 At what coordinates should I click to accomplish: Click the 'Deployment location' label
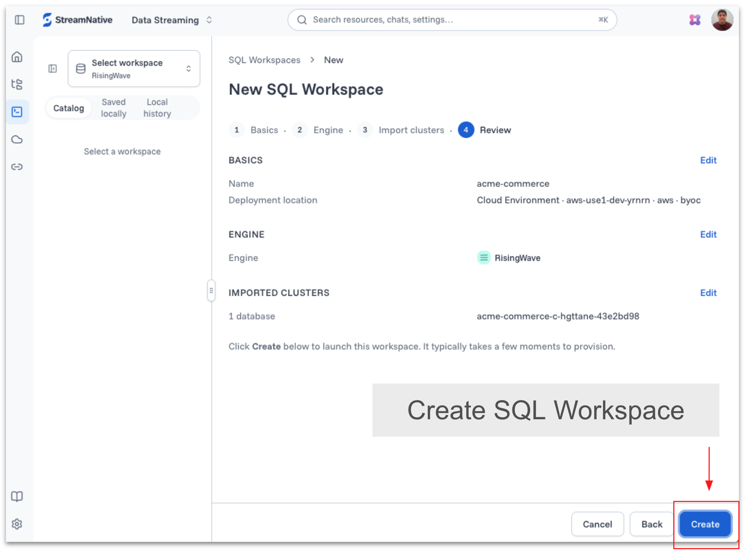point(273,200)
